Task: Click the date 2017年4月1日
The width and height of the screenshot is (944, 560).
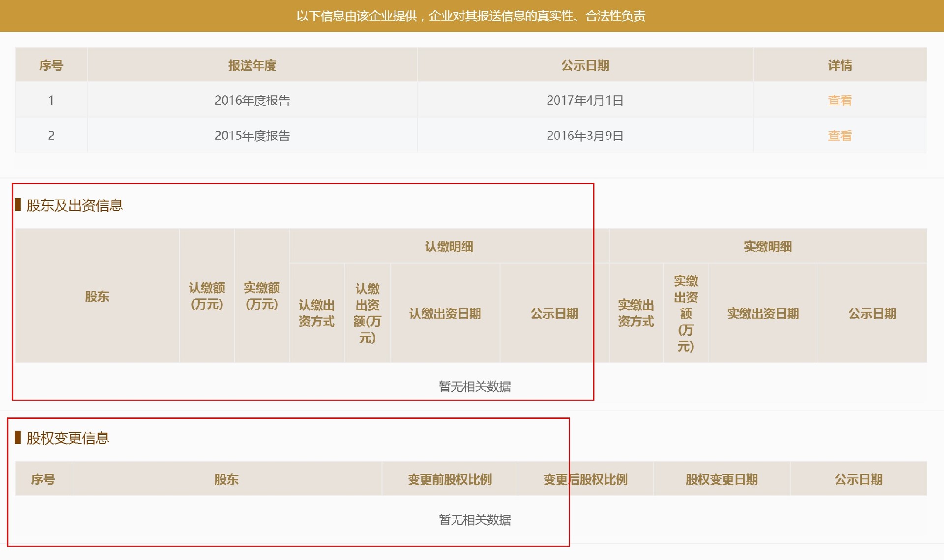Action: point(584,100)
